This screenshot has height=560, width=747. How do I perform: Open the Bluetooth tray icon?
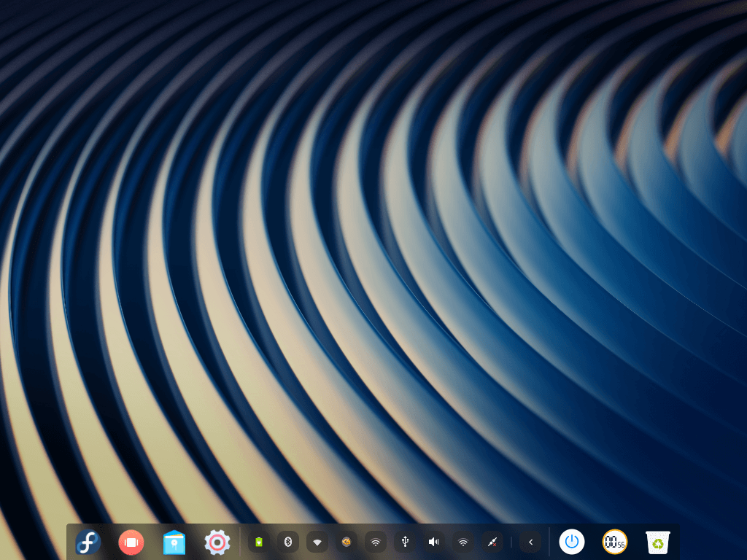point(287,542)
